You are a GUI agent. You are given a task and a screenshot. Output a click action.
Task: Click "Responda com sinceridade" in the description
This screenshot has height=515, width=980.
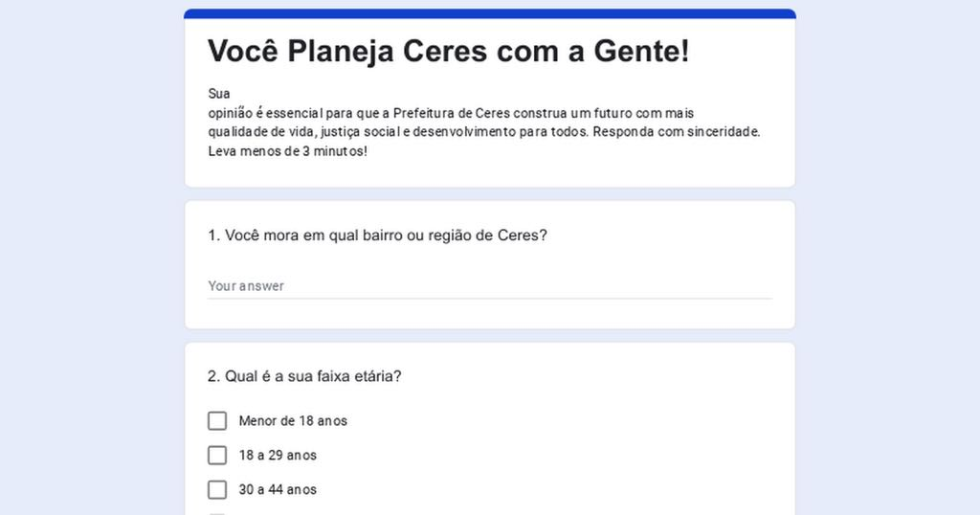675,132
